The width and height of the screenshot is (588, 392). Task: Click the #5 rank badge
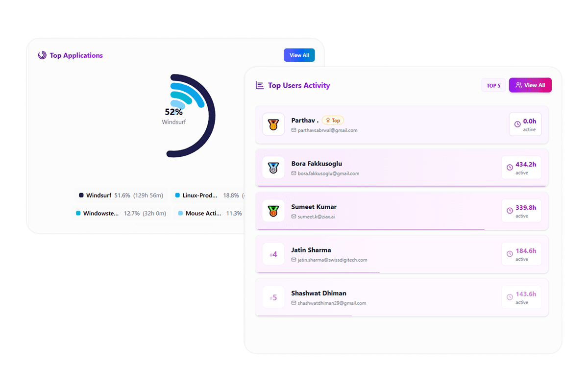pyautogui.click(x=273, y=297)
